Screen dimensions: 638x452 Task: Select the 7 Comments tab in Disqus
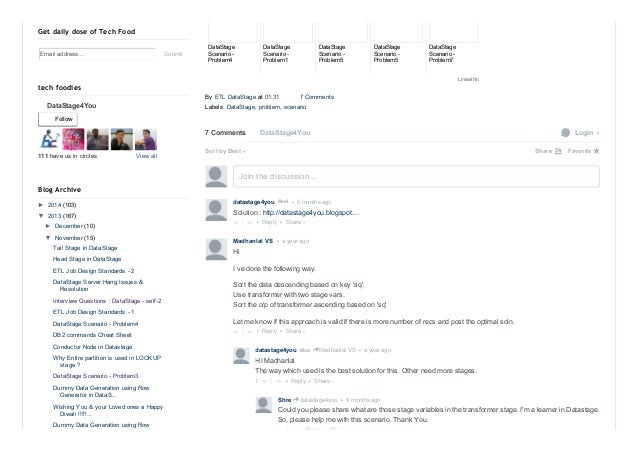click(225, 133)
